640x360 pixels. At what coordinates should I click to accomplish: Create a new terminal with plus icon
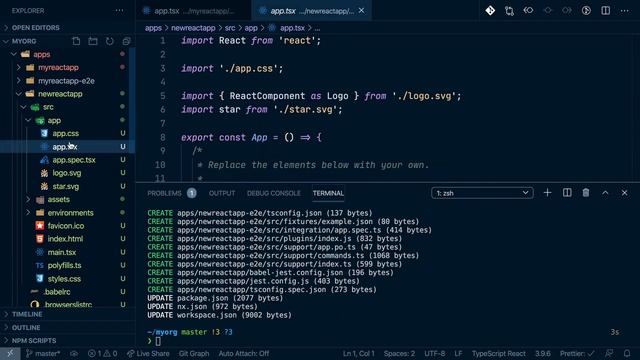(547, 193)
